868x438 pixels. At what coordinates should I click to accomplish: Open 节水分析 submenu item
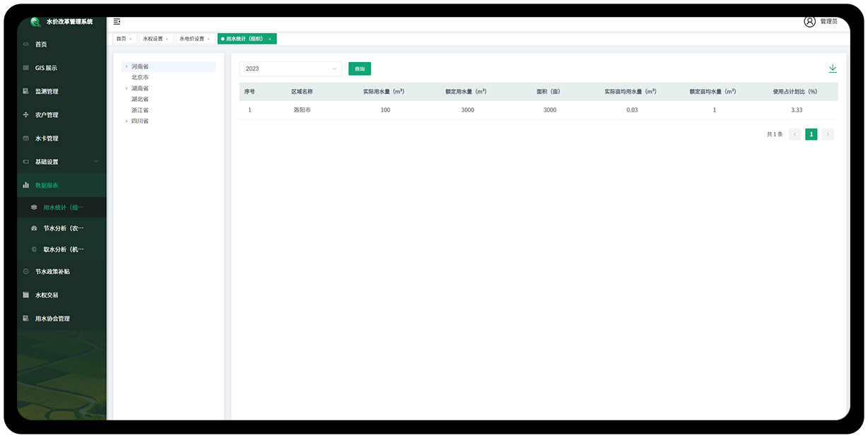tap(63, 228)
